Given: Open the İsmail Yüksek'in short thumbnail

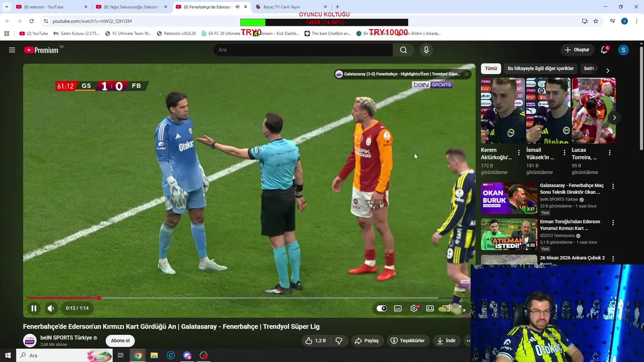Looking at the screenshot, I should tap(548, 111).
